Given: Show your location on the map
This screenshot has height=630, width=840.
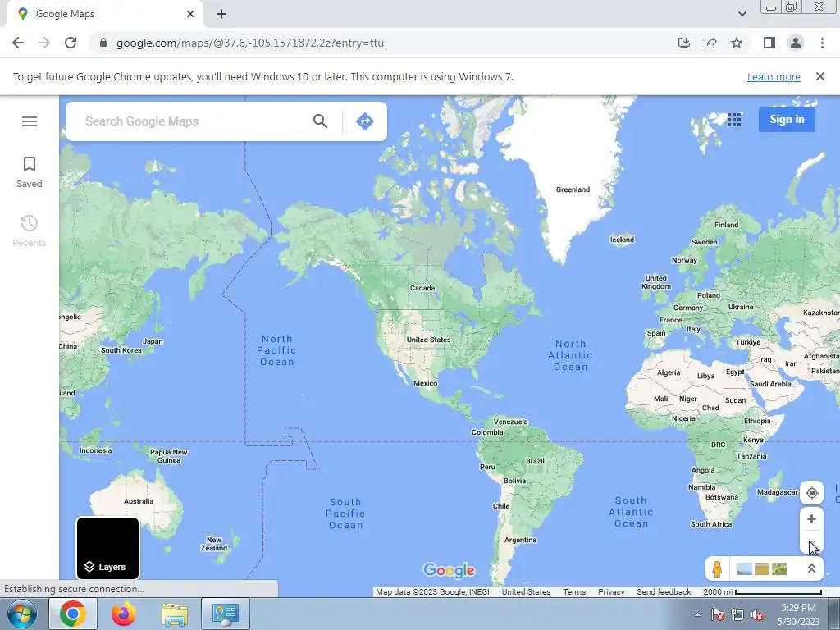Looking at the screenshot, I should 811,493.
